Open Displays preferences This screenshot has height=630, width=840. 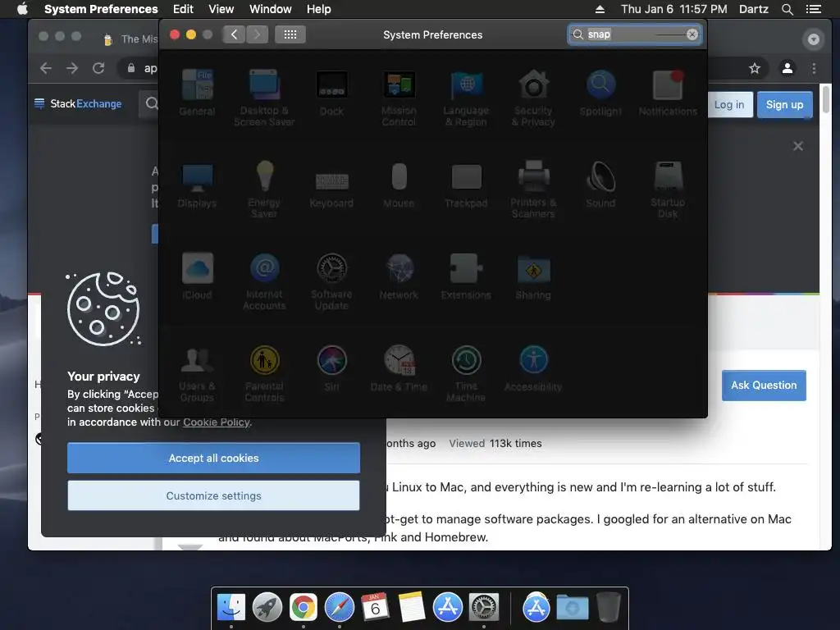coord(197,185)
